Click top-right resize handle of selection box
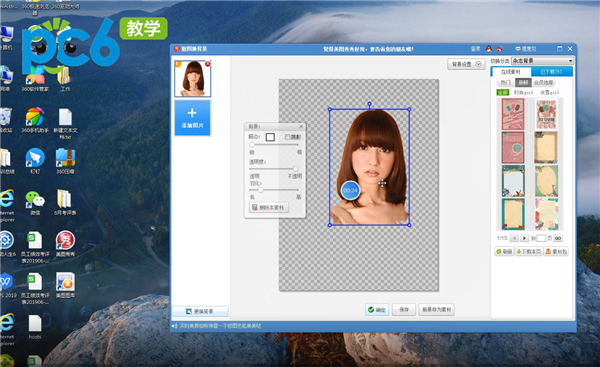Image resolution: width=600 pixels, height=367 pixels. (409, 109)
